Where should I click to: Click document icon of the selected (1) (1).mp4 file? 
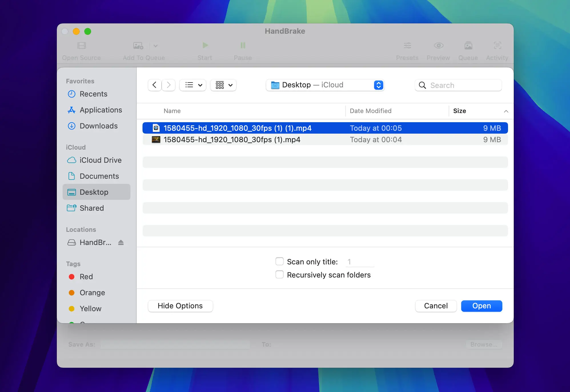156,128
